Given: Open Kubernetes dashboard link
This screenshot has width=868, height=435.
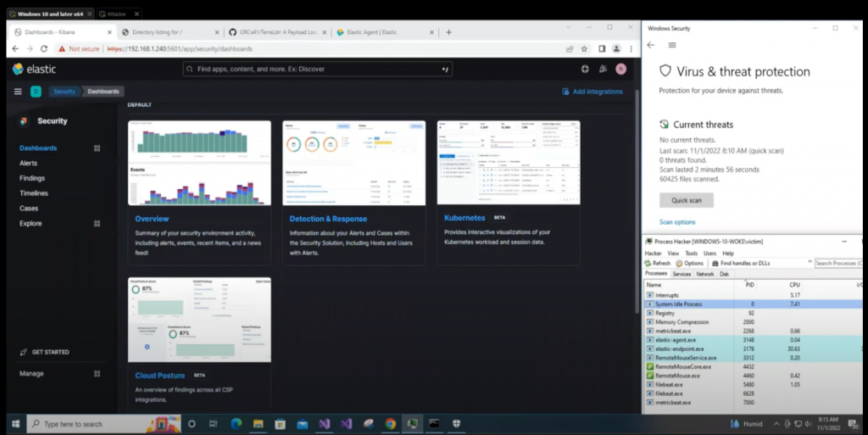Looking at the screenshot, I should (x=465, y=217).
